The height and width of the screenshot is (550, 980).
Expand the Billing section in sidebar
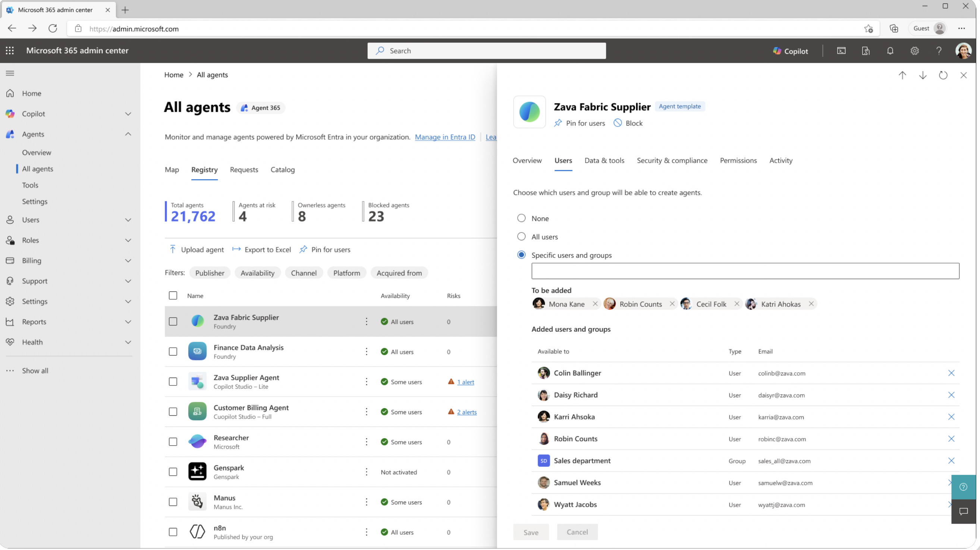[128, 261]
